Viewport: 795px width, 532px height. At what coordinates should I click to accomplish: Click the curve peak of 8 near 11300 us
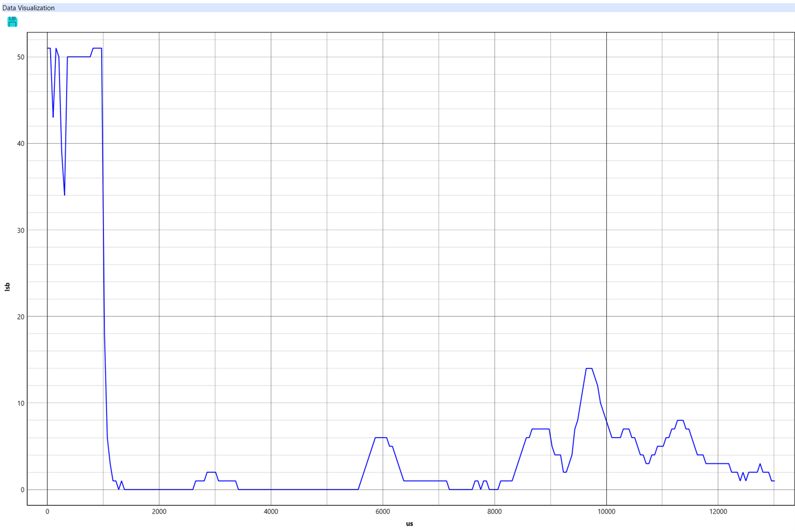pyautogui.click(x=680, y=420)
